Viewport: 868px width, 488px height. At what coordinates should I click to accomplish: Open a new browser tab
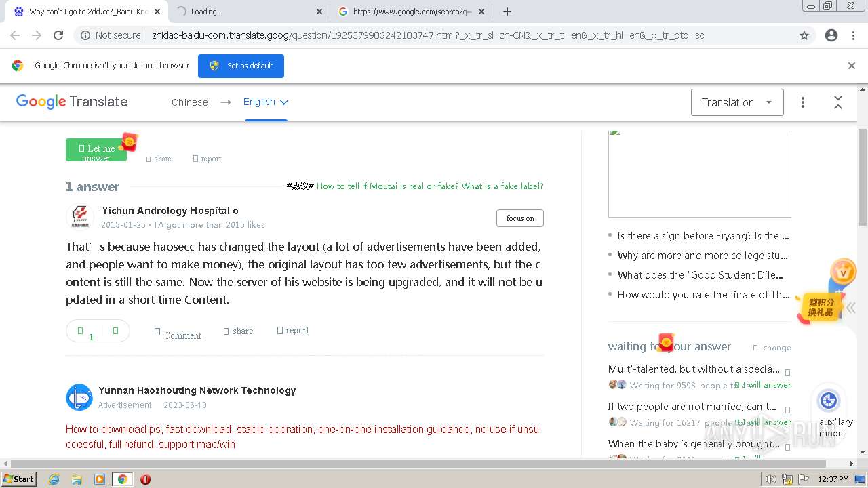[x=507, y=12]
